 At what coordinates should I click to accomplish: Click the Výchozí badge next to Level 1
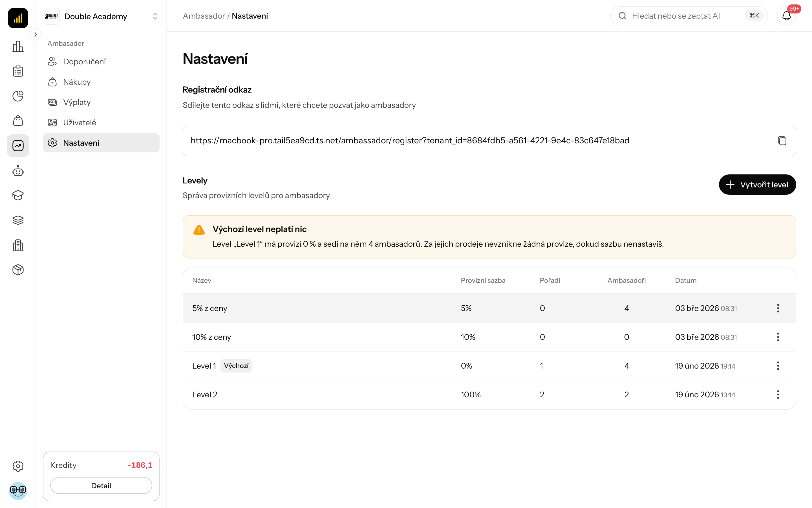236,365
